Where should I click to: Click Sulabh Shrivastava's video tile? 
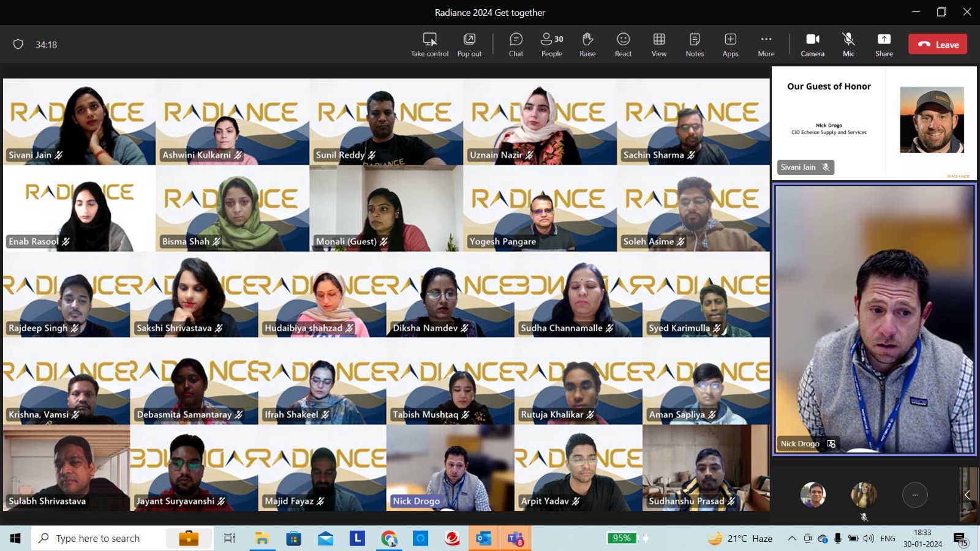66,468
